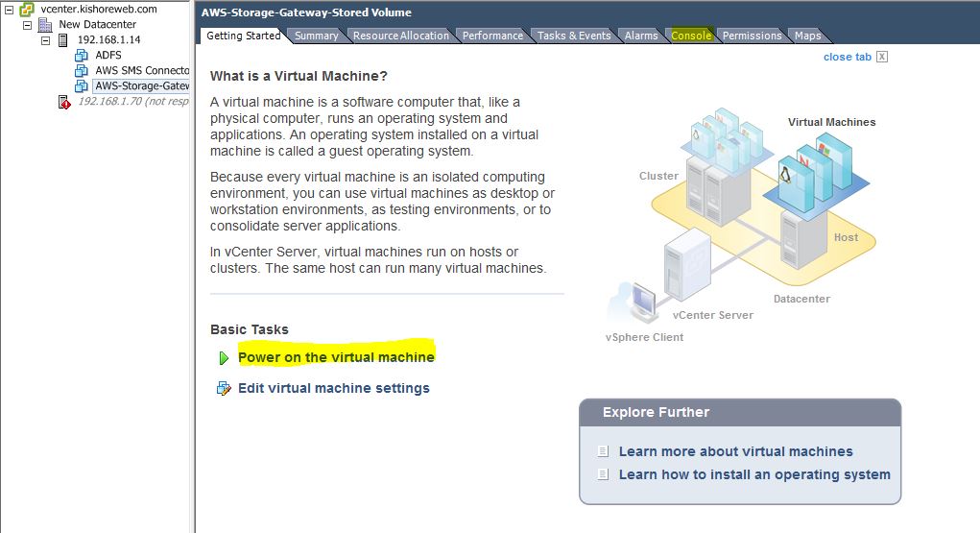Viewport: 980px width, 533px height.
Task: Click the vCenter server icon in tree
Action: pyautogui.click(x=27, y=9)
